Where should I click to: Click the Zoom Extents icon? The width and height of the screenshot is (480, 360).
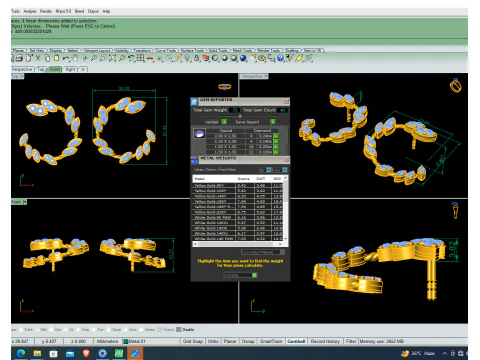(112, 58)
